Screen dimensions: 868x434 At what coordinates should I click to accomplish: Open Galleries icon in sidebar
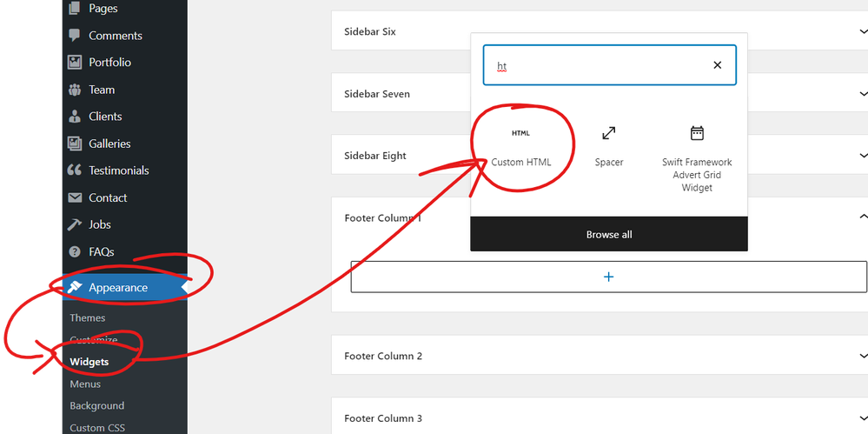pos(74,144)
